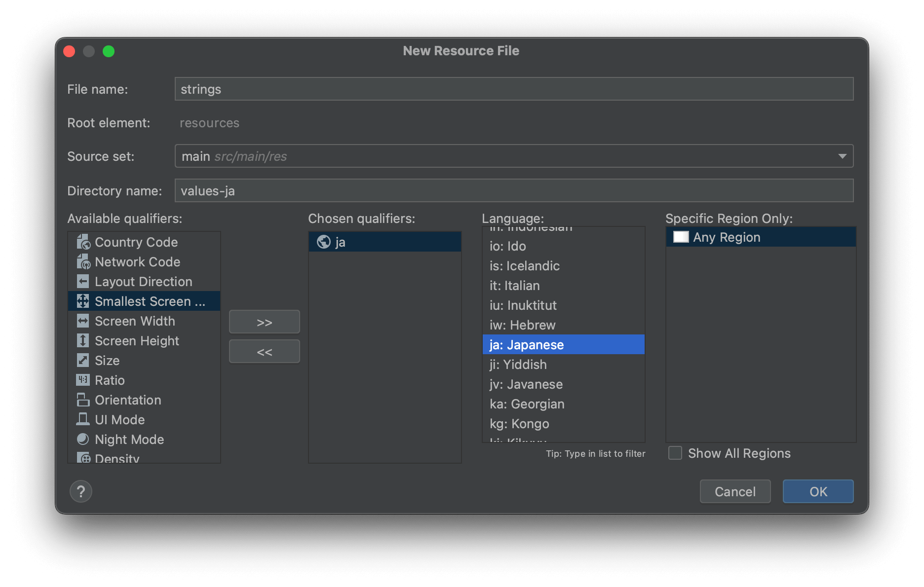Viewport: 924px width, 587px height.
Task: Click the Smallest Screen Width icon
Action: pyautogui.click(x=83, y=301)
